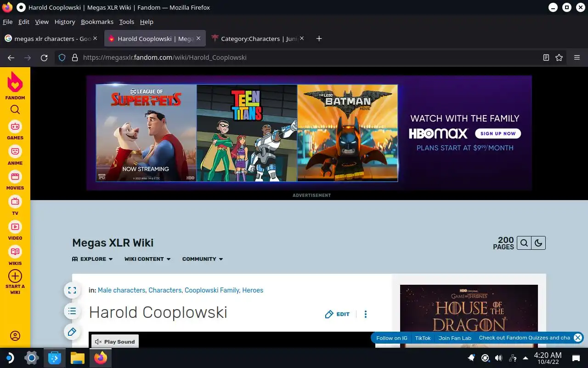Click DC League of Super-Pets ad image
The width and height of the screenshot is (588, 368).
tap(146, 133)
